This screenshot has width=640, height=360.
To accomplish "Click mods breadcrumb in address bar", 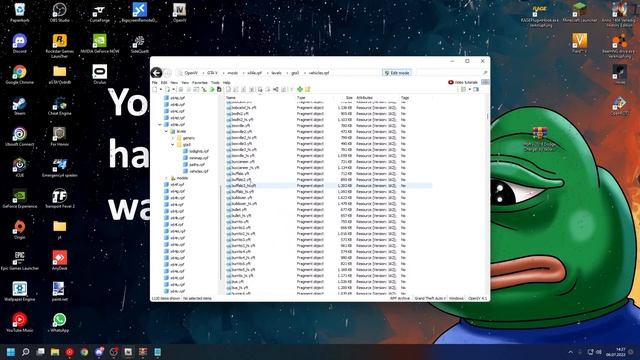I will [233, 73].
